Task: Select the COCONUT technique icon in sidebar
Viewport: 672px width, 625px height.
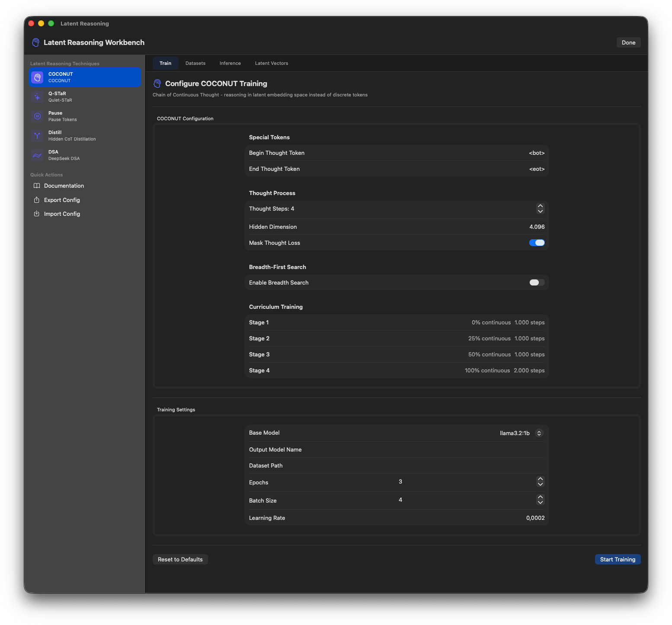Action: click(x=38, y=77)
